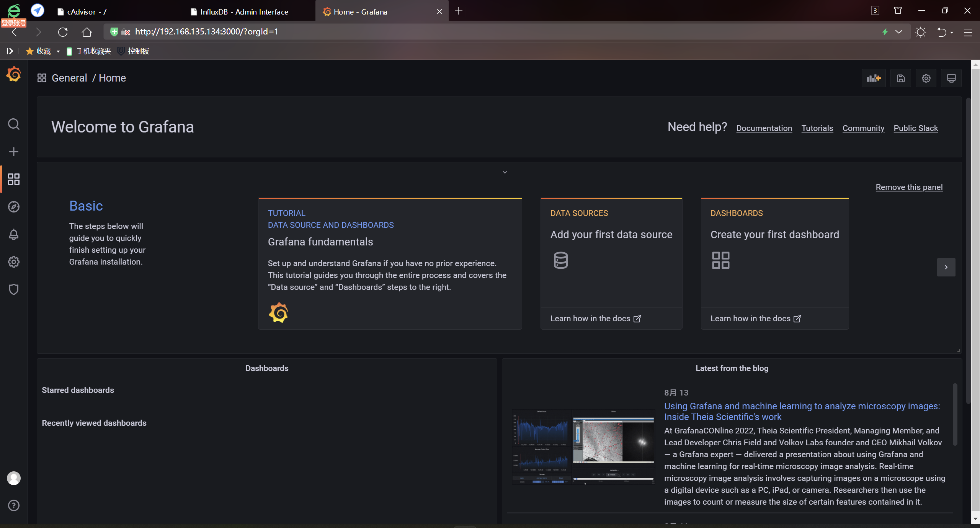Click the browser reload icon

63,32
